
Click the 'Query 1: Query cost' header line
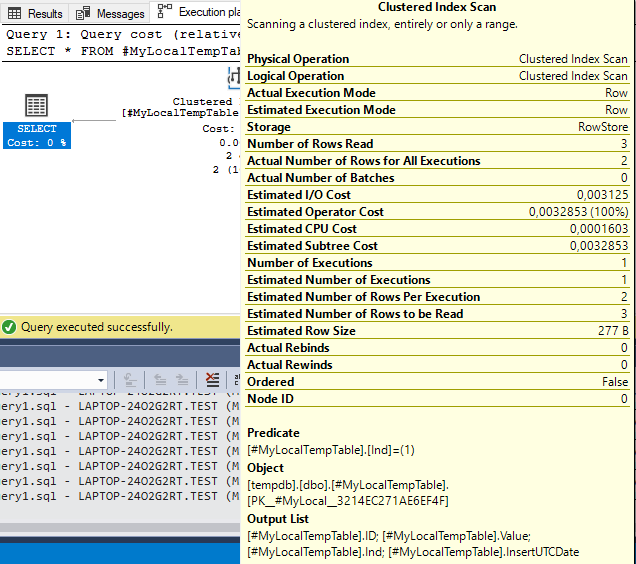tap(123, 34)
